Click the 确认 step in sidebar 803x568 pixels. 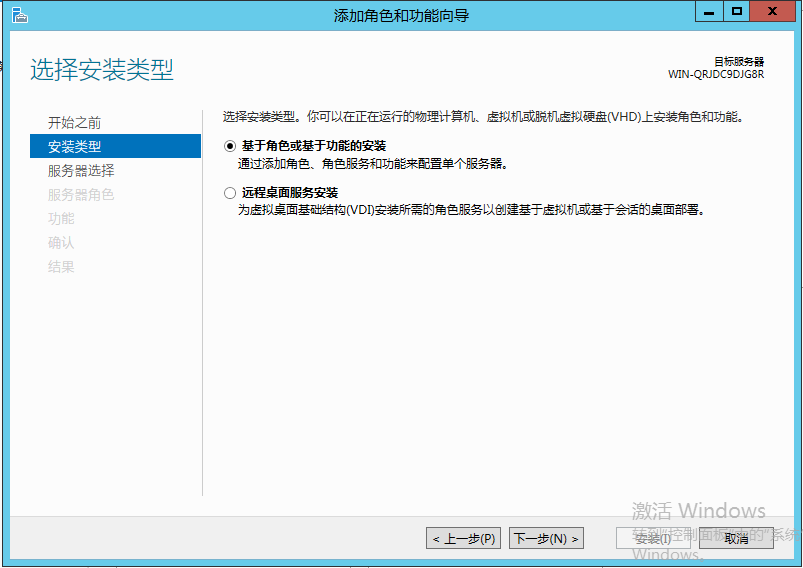pyautogui.click(x=61, y=243)
